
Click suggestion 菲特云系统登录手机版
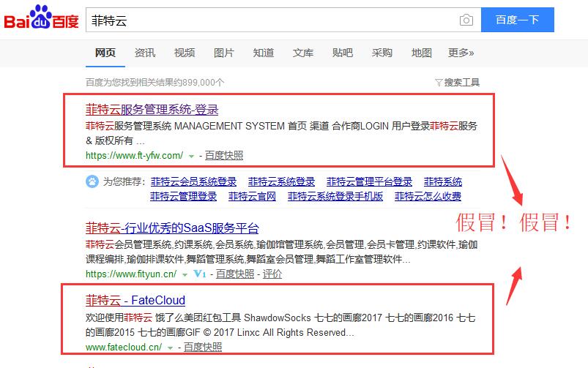pyautogui.click(x=335, y=196)
